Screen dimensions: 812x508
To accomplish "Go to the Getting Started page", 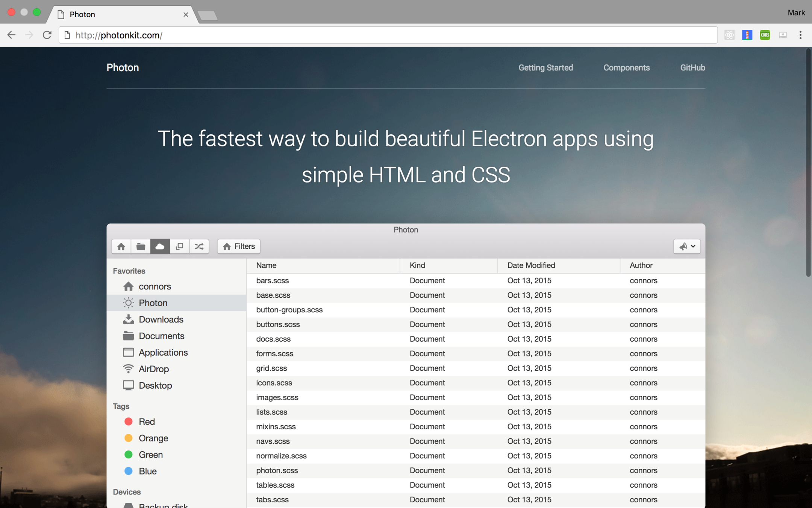I will [545, 68].
